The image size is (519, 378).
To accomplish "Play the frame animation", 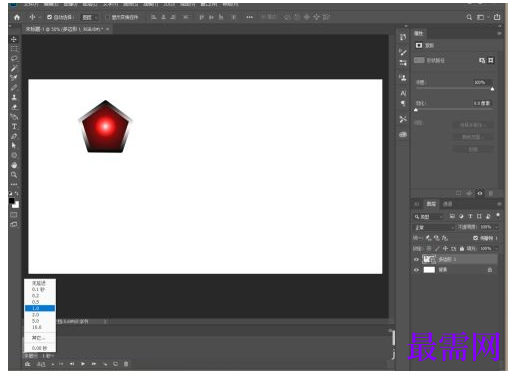I will click(83, 364).
